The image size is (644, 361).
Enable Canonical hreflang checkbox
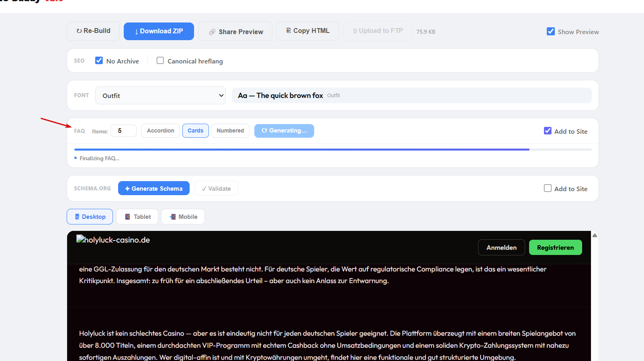point(160,60)
